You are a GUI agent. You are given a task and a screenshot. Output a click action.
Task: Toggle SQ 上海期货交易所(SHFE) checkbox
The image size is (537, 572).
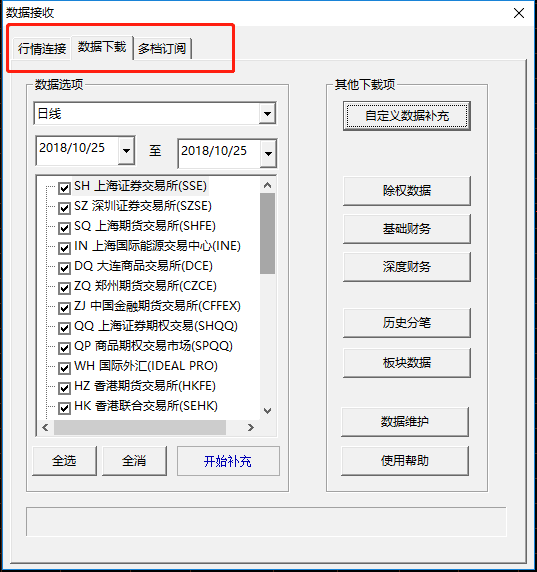pyautogui.click(x=64, y=228)
